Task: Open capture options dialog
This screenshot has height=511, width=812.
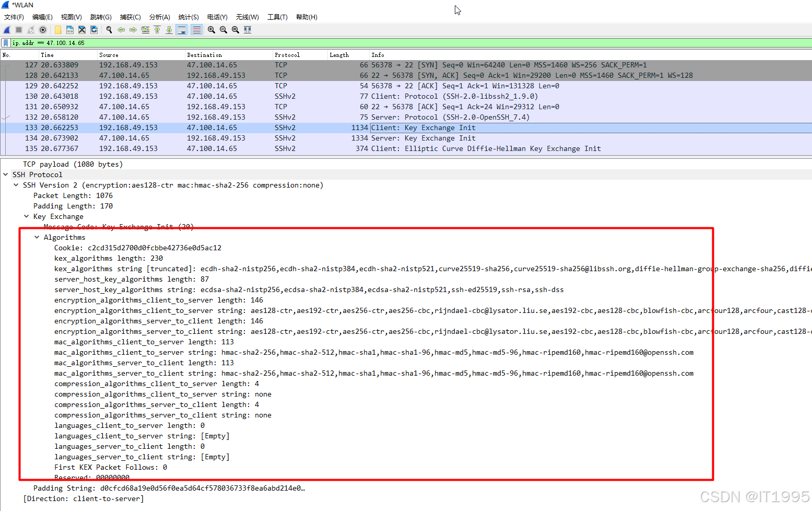Action: pos(43,30)
